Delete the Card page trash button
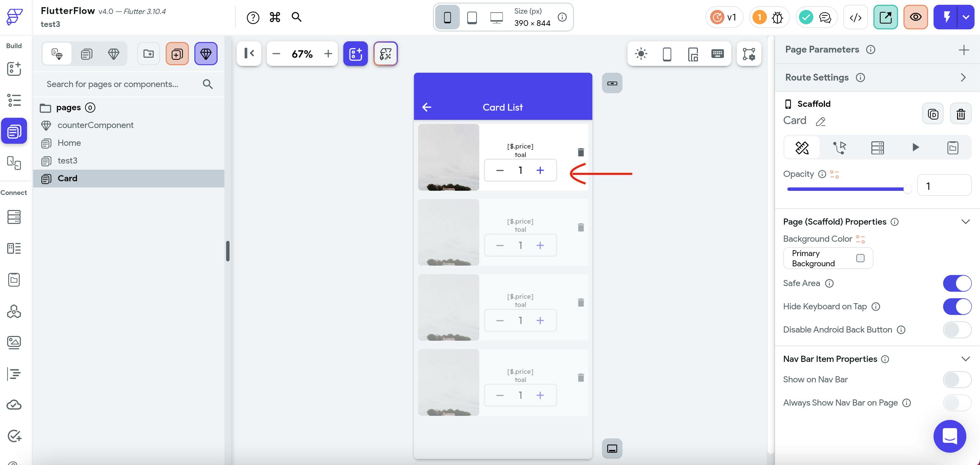Image resolution: width=980 pixels, height=465 pixels. click(x=960, y=114)
